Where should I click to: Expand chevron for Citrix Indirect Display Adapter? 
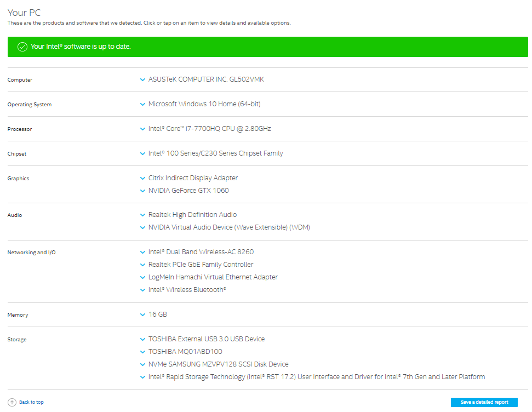coord(142,178)
